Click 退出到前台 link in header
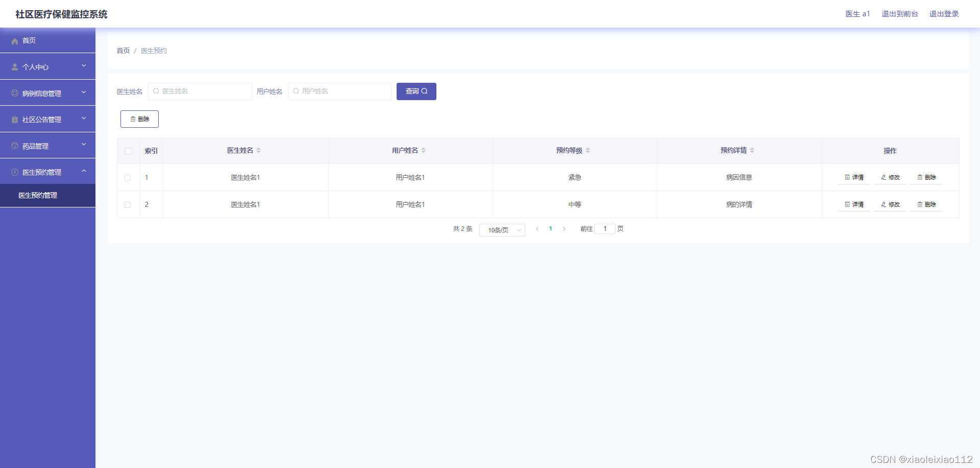 click(900, 14)
